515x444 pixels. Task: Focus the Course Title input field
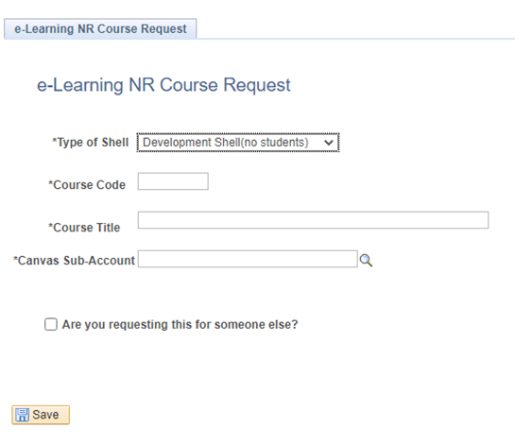(313, 220)
